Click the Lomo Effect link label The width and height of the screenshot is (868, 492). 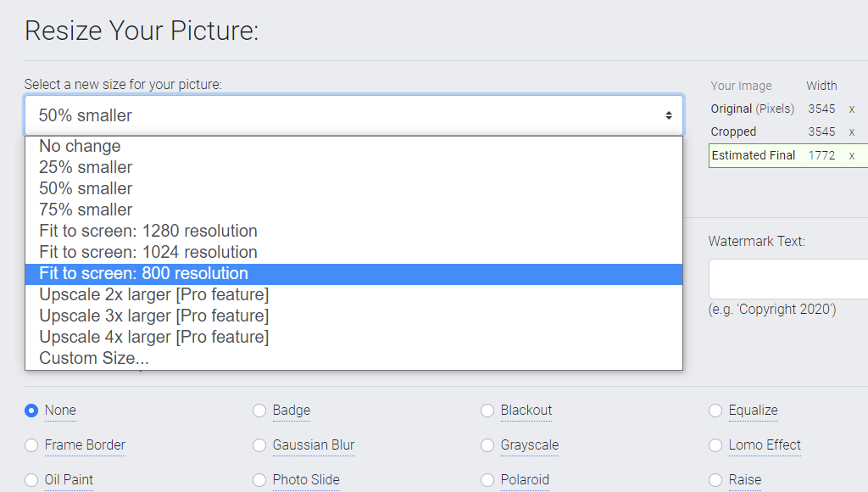[765, 444]
